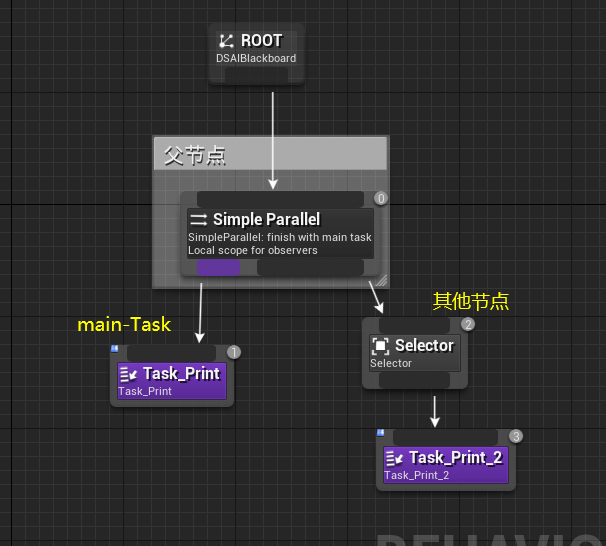Click Simple Parallel top input pin
The height and width of the screenshot is (546, 606).
click(281, 199)
